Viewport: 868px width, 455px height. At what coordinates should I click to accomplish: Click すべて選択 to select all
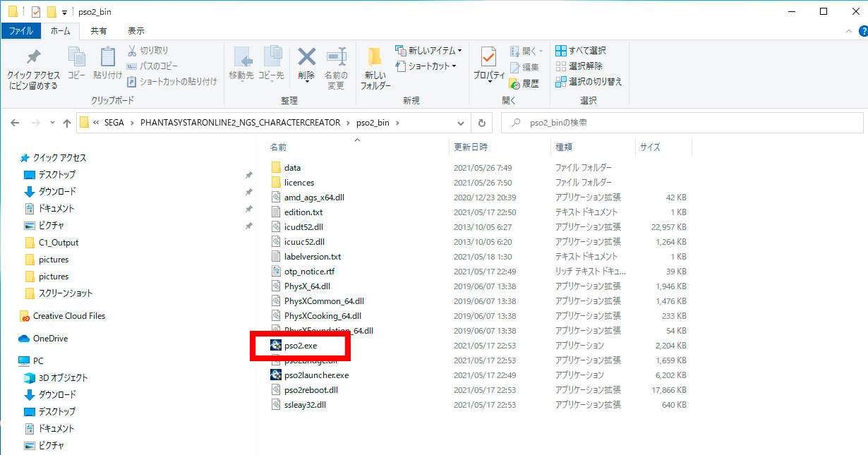point(581,51)
